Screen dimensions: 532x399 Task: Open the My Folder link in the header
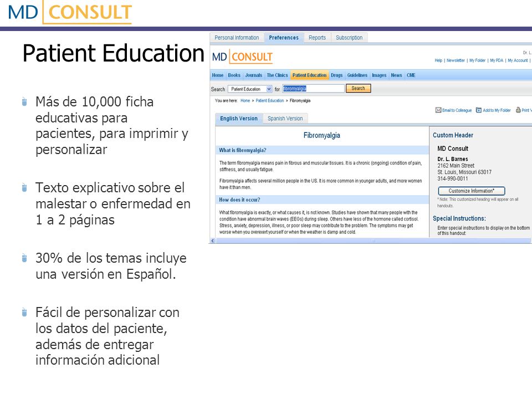coord(477,60)
